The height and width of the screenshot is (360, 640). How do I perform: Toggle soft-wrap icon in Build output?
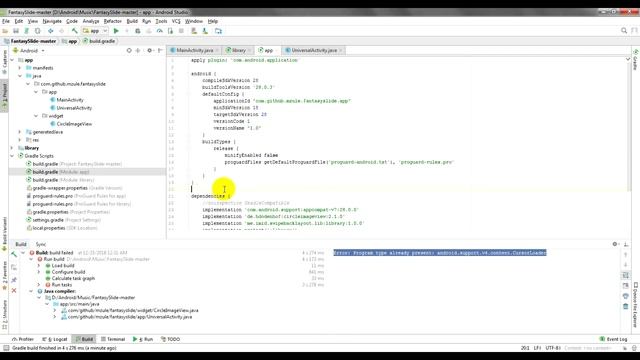(626, 276)
